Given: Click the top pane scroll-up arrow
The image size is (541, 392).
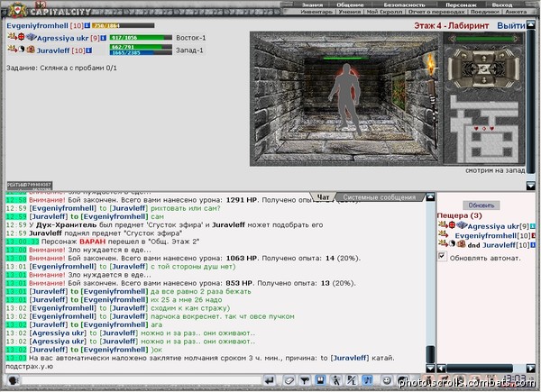Looking at the screenshot, I should point(531,24).
